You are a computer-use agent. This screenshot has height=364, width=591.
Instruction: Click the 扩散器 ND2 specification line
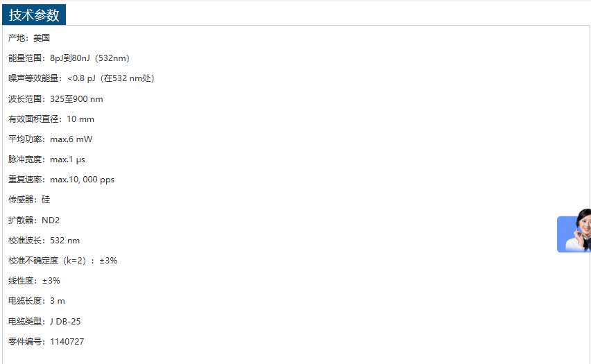point(34,220)
